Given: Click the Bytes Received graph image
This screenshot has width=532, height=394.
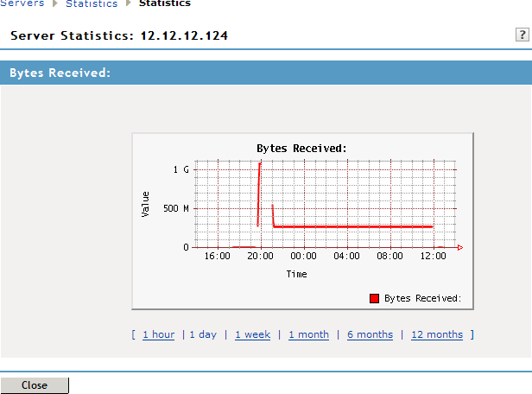Looking at the screenshot, I should point(302,221).
